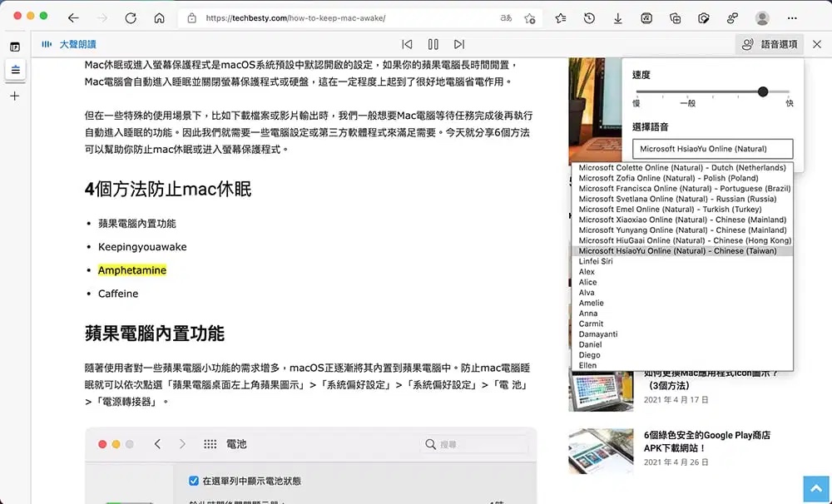Screen dimensions: 832x504
Task: Click the highlighted Amphetamine list item
Action: coord(132,270)
